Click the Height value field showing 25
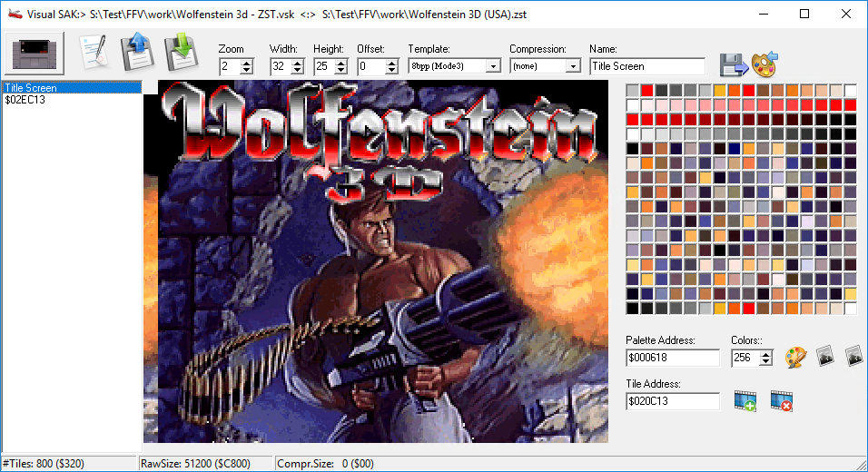868x472 pixels. pos(324,66)
